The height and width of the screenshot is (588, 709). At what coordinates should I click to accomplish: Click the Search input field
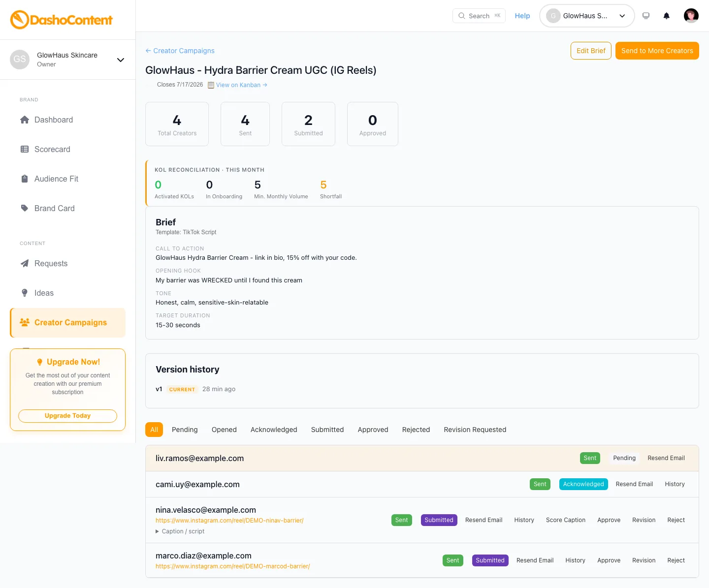click(x=479, y=16)
